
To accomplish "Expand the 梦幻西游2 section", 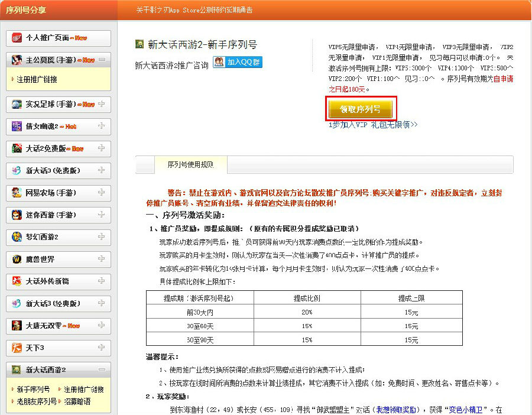I will [x=102, y=236].
